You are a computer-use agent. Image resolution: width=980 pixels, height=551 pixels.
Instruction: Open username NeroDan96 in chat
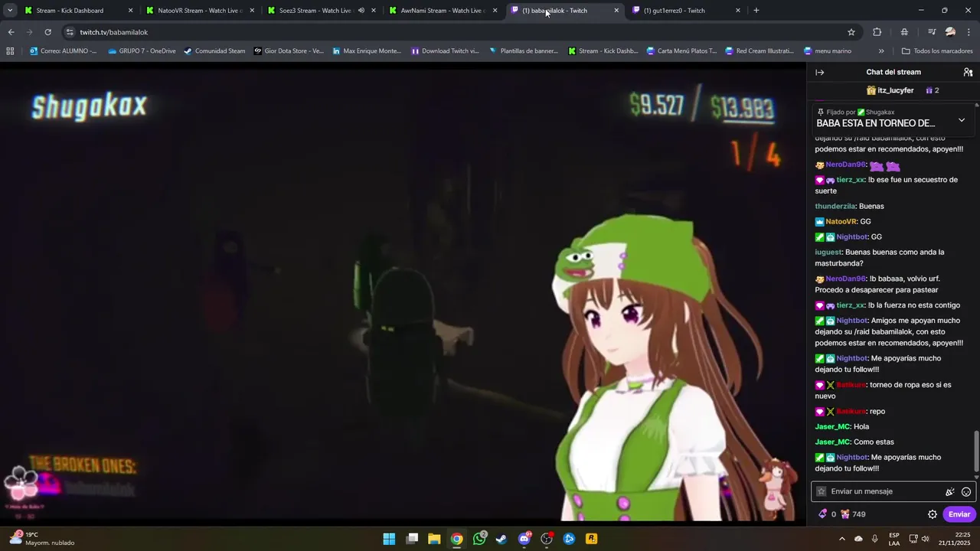coord(845,165)
